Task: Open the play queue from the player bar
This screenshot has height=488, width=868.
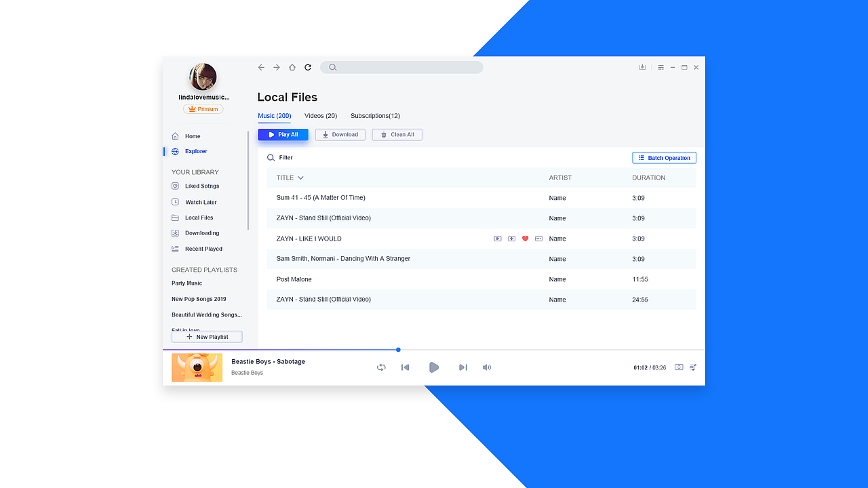Action: click(x=692, y=367)
